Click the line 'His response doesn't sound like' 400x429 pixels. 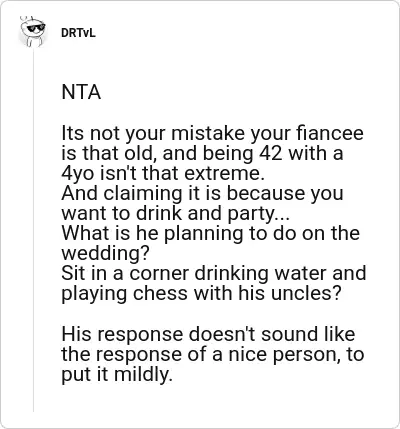click(208, 334)
